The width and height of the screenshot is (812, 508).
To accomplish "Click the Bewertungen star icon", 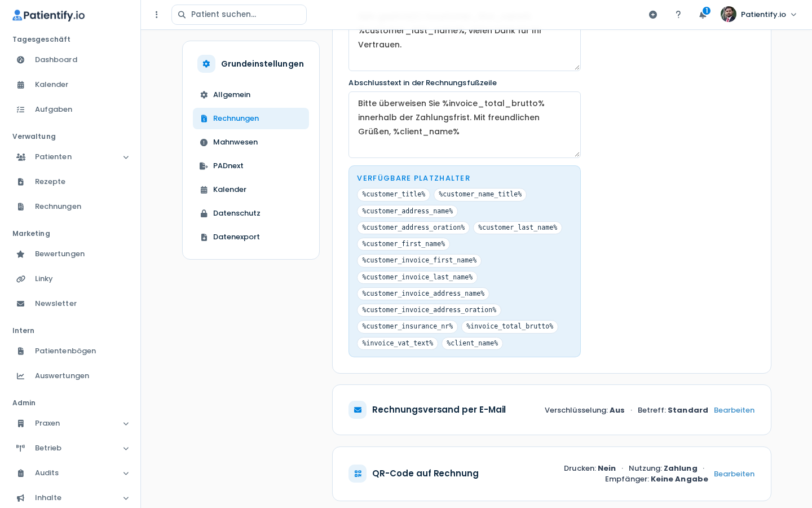I will [21, 254].
